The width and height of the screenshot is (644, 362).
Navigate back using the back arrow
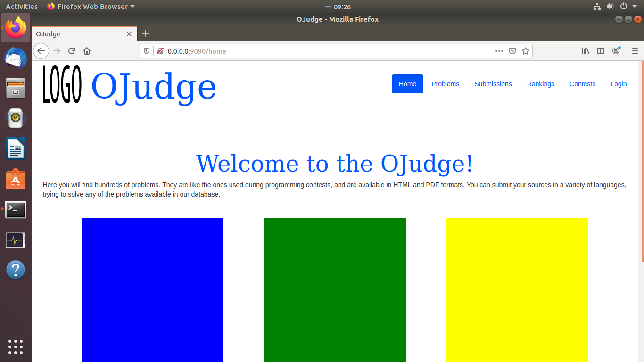pyautogui.click(x=41, y=51)
